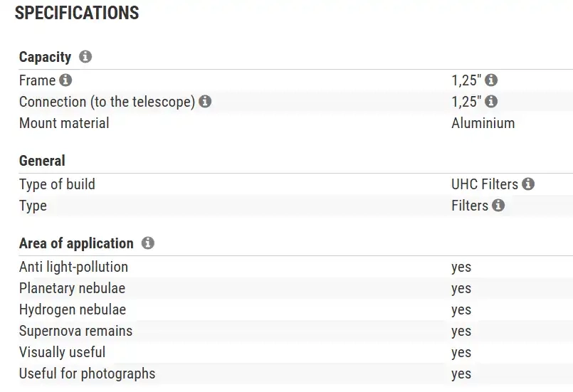Click info icon beside UHC Filters value
This screenshot has height=392, width=573.
click(x=528, y=184)
